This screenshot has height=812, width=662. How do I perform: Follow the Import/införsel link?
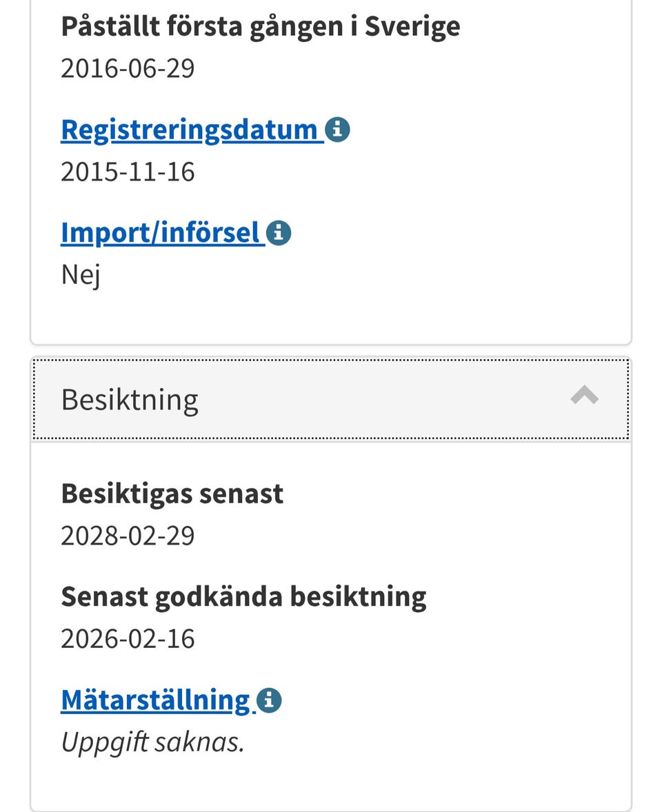[x=160, y=233]
